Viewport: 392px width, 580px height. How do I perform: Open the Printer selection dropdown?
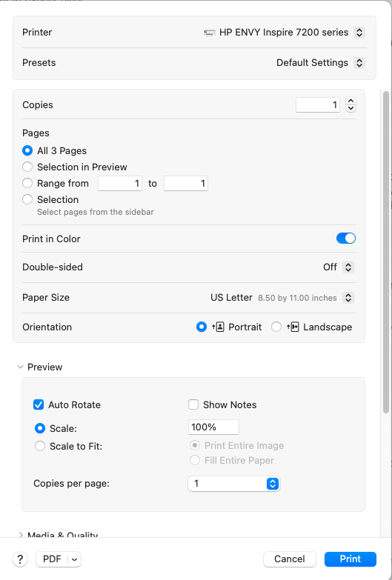click(359, 33)
